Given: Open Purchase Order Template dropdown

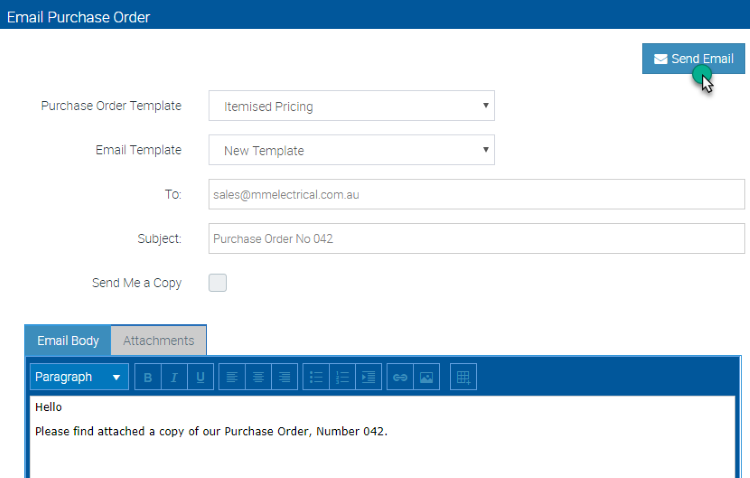Looking at the screenshot, I should [x=352, y=106].
